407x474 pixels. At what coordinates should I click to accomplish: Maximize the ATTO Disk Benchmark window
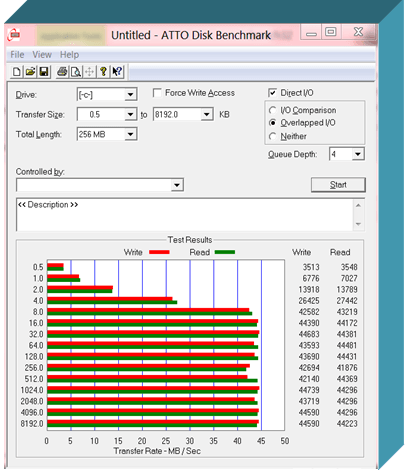[331, 32]
